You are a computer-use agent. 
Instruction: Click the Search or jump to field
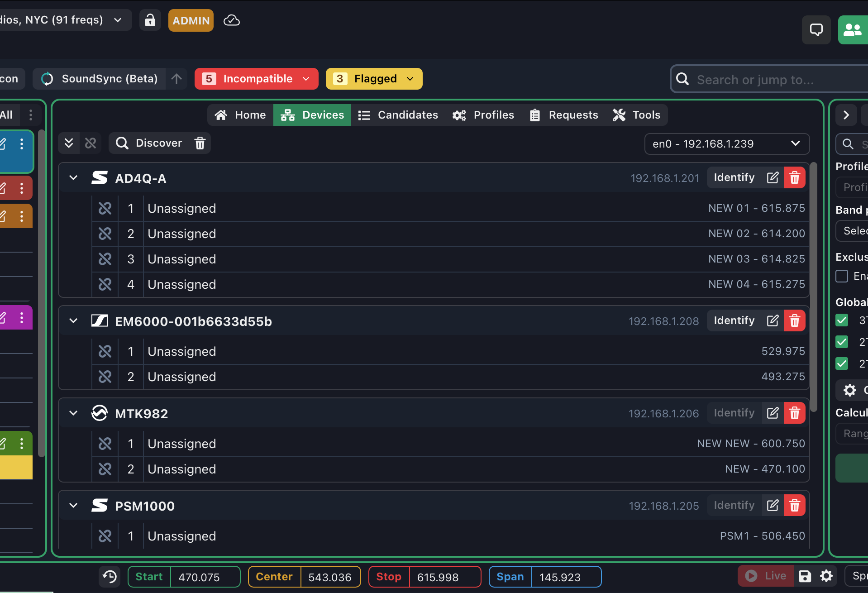[769, 79]
